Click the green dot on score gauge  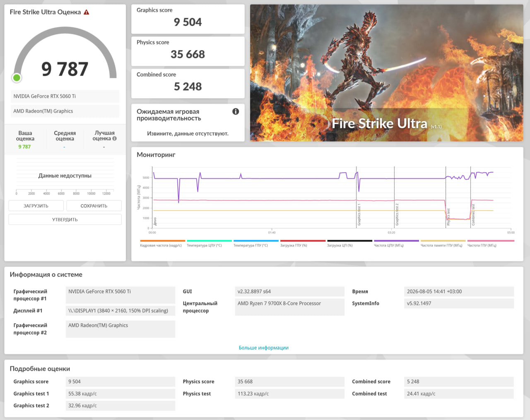click(17, 77)
